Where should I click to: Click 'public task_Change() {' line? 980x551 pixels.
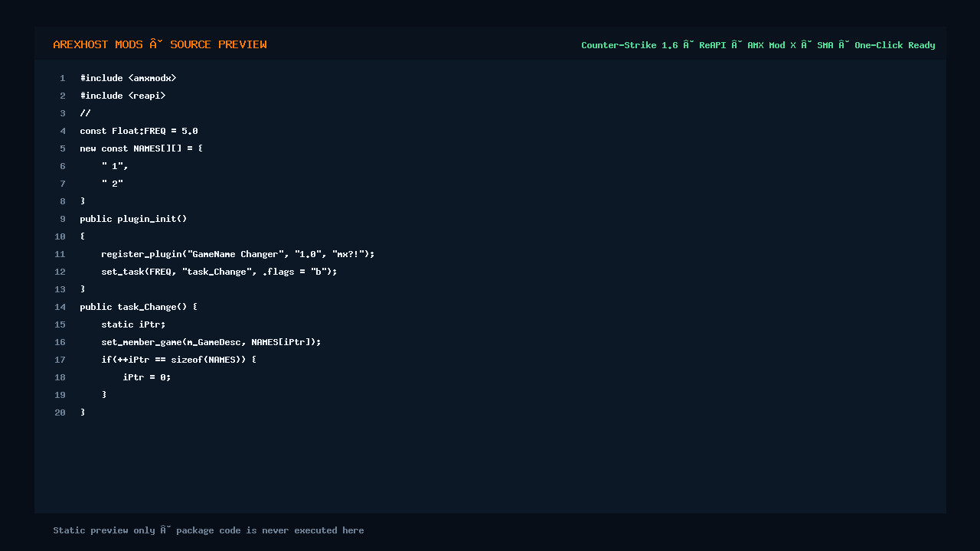(x=139, y=307)
